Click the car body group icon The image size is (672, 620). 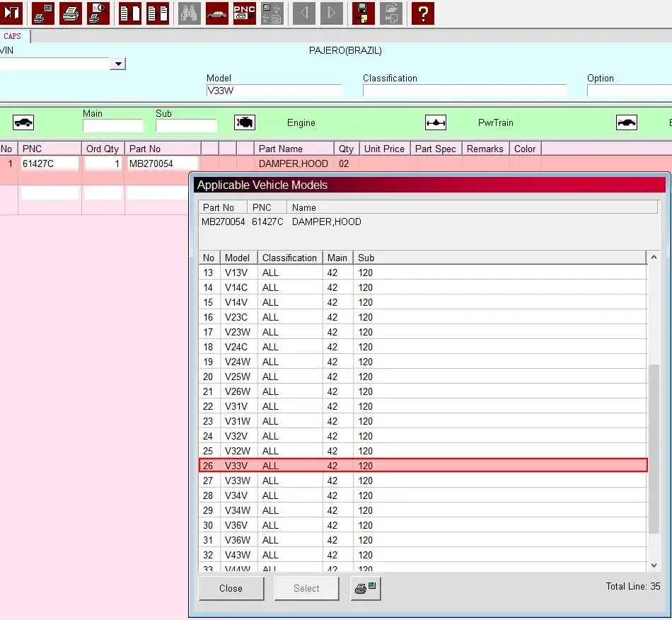tap(23, 122)
